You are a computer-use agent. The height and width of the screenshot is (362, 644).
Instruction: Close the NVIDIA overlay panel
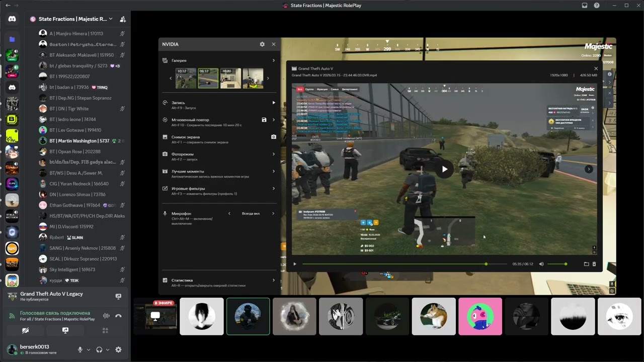tap(274, 44)
